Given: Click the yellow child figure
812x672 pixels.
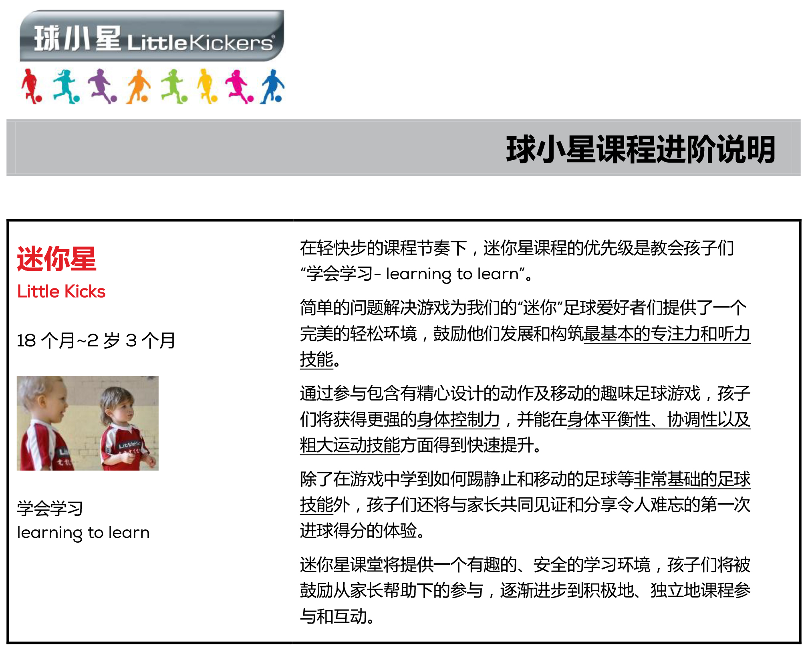Looking at the screenshot, I should (x=207, y=87).
